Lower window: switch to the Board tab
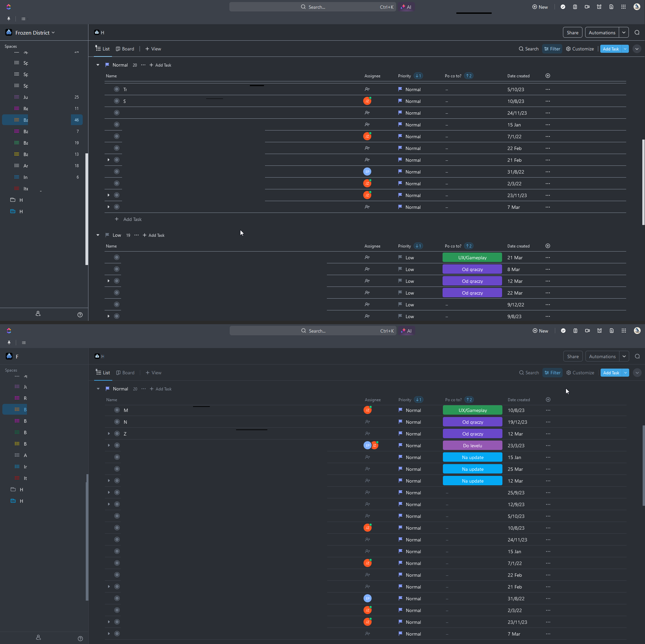645x644 pixels. pyautogui.click(x=125, y=373)
